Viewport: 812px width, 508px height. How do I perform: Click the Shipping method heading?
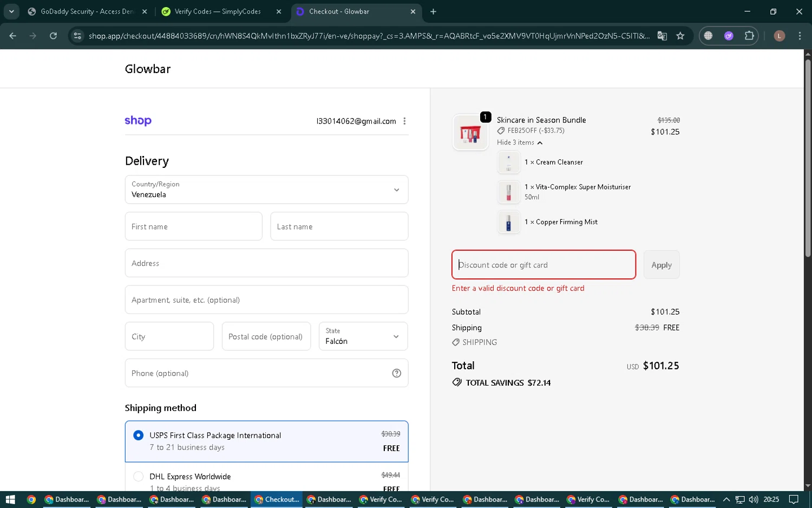click(x=161, y=408)
